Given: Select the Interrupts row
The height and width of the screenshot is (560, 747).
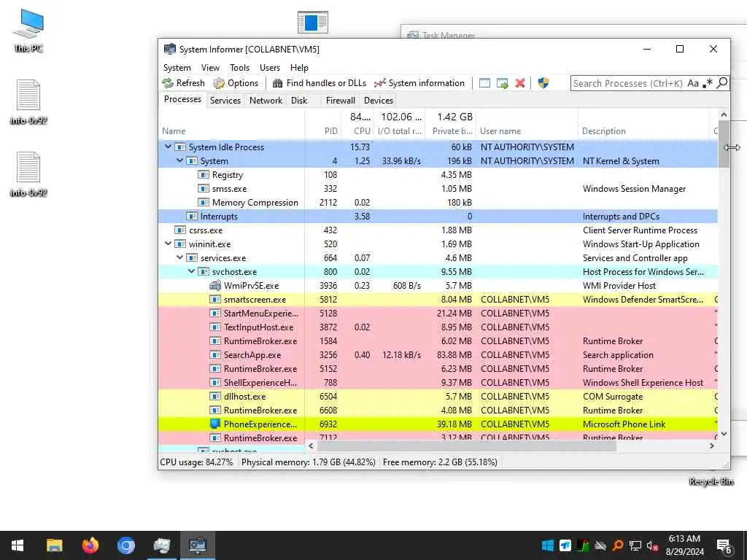Looking at the screenshot, I should tap(438, 216).
